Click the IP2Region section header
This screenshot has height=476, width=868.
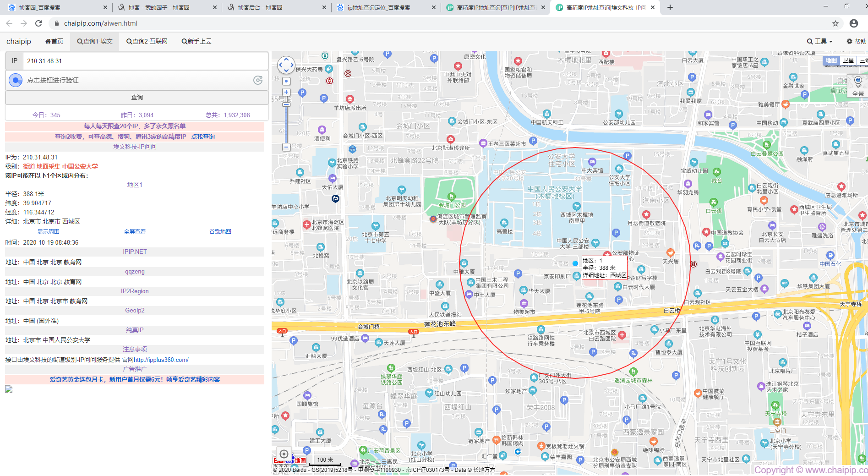coord(135,291)
